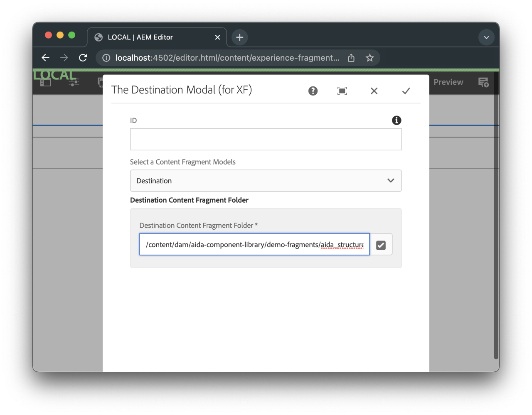
Task: Open the annotations icon beside Preview
Action: [483, 82]
